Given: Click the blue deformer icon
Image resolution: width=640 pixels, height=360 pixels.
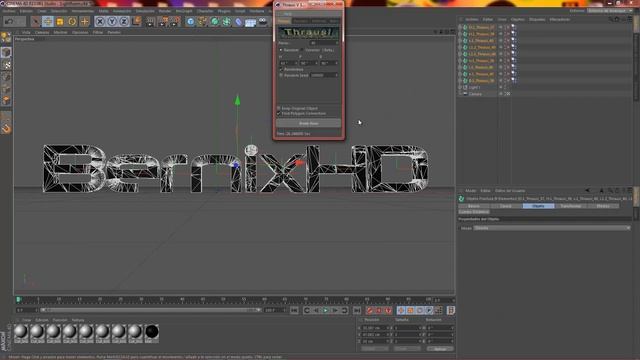Looking at the screenshot, I should coord(238,21).
